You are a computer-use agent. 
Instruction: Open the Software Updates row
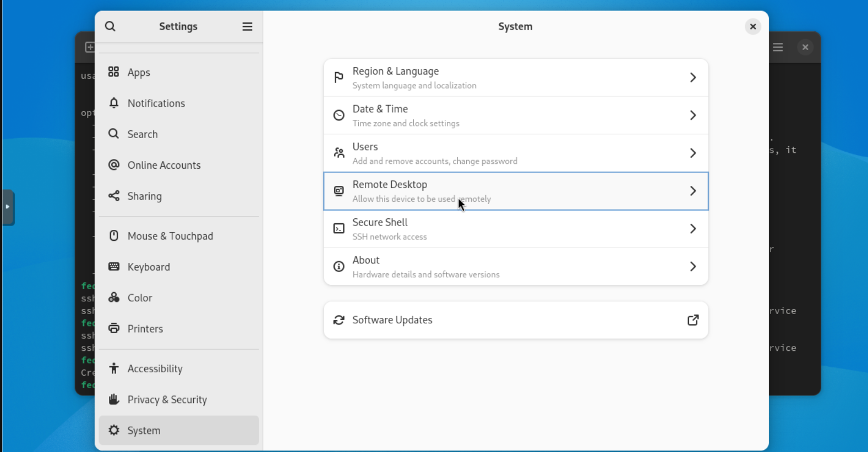tap(516, 320)
